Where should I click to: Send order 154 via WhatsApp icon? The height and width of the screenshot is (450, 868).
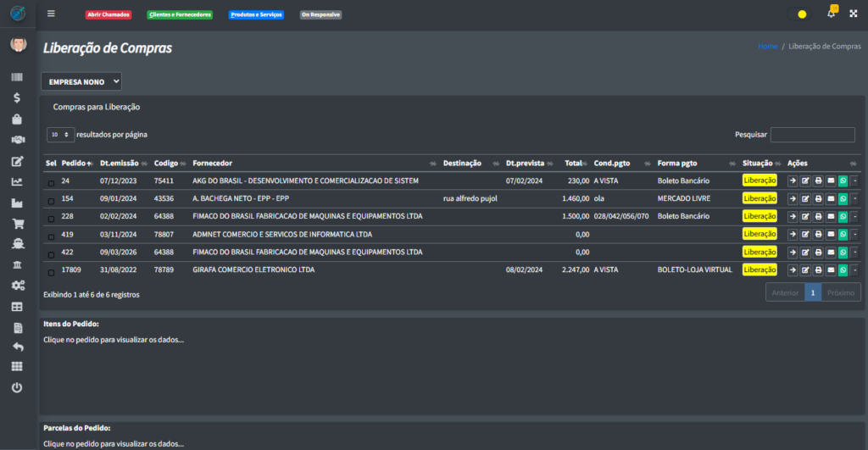tap(843, 198)
